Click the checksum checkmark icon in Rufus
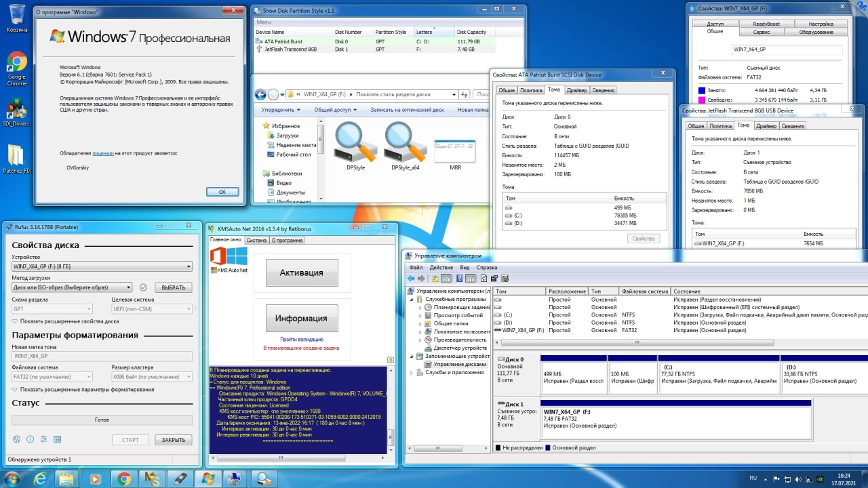868x488 pixels. (143, 287)
